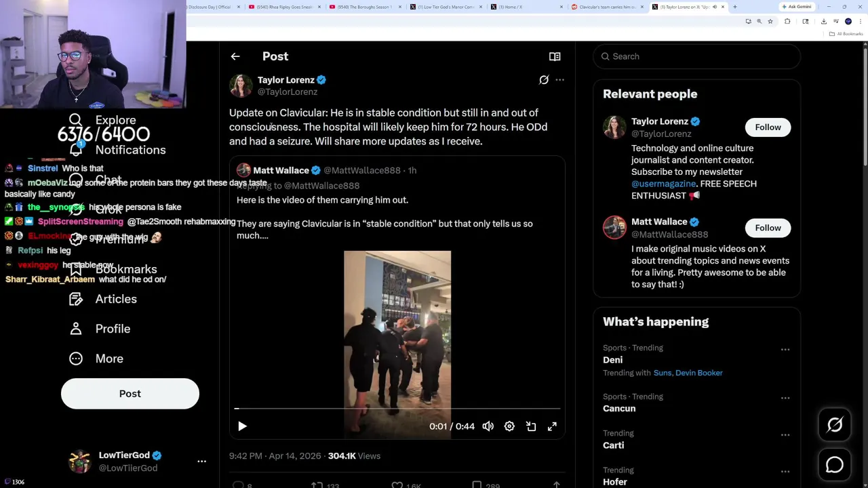Open video settings gear
Image resolution: width=868 pixels, height=488 pixels.
click(x=509, y=426)
